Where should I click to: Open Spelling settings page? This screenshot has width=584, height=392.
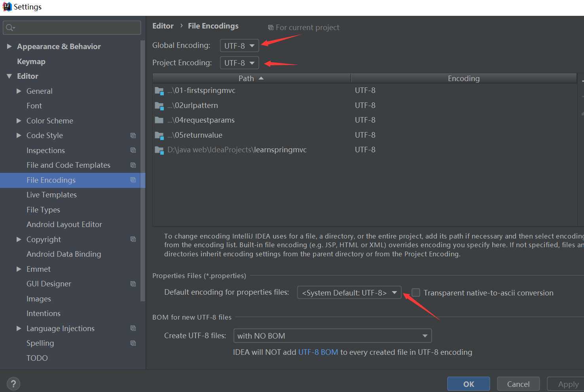(40, 343)
